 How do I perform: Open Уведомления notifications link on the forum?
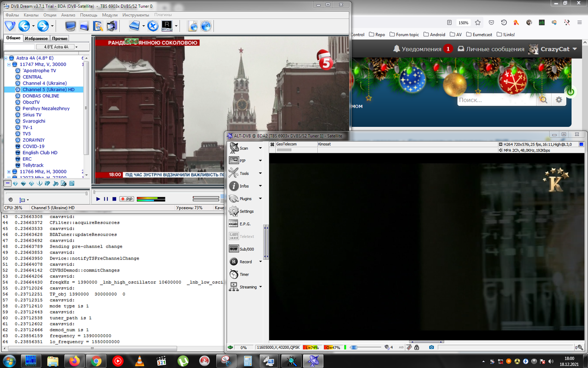(421, 49)
